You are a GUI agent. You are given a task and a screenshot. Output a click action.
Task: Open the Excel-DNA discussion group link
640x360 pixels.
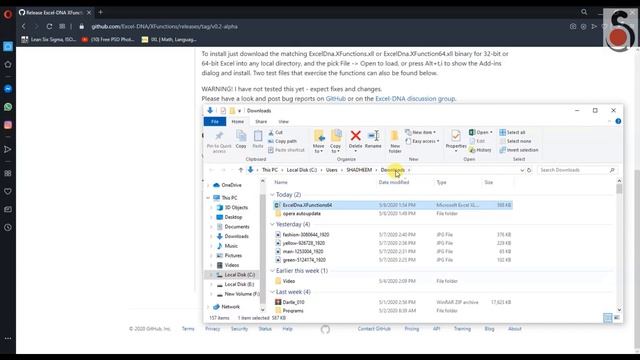415,99
